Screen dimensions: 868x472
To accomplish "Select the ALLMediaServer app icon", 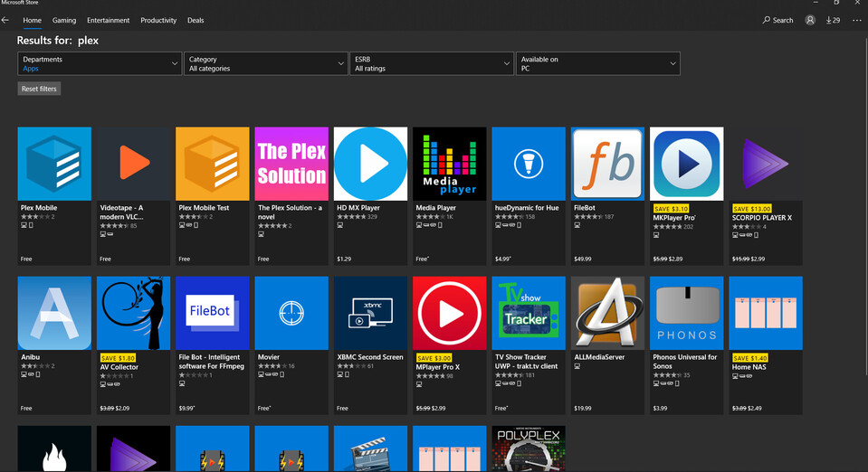I will click(608, 313).
